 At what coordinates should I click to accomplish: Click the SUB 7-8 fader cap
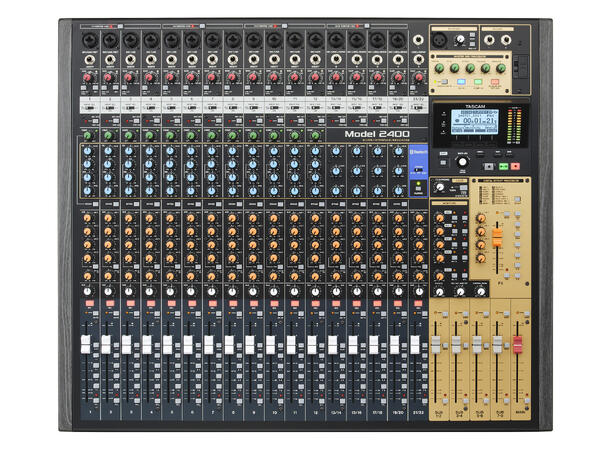coord(497,344)
